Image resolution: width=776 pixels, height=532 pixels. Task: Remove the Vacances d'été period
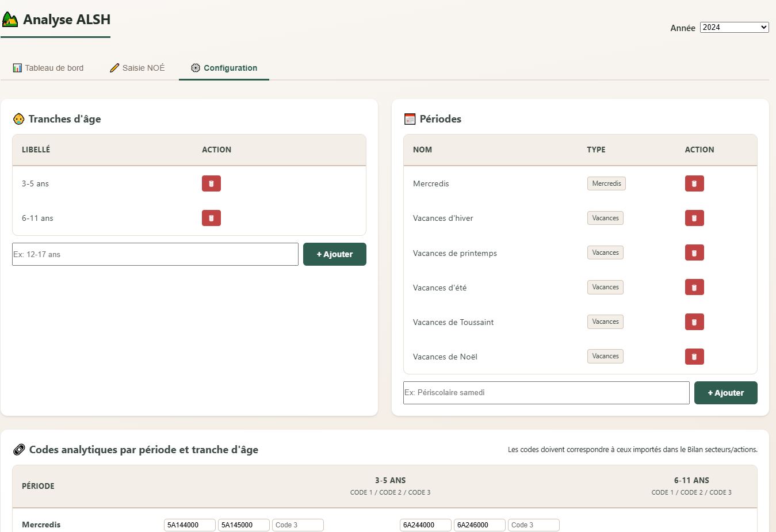coord(694,287)
